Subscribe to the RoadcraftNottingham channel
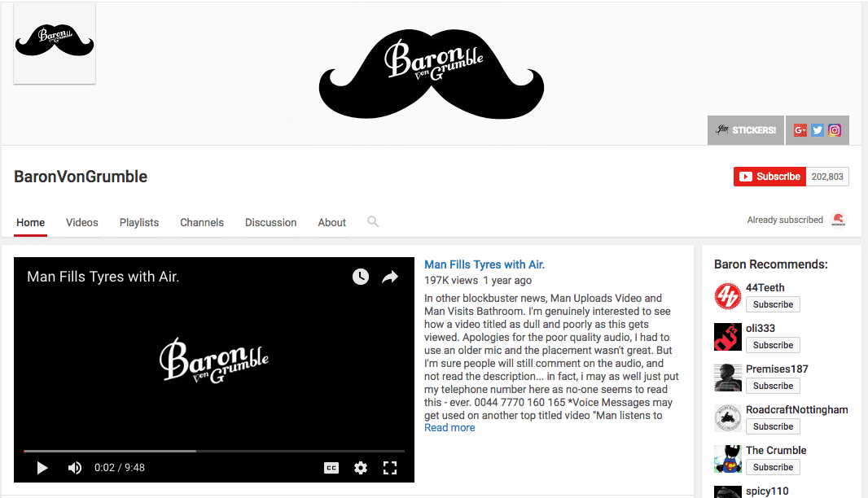 click(773, 426)
